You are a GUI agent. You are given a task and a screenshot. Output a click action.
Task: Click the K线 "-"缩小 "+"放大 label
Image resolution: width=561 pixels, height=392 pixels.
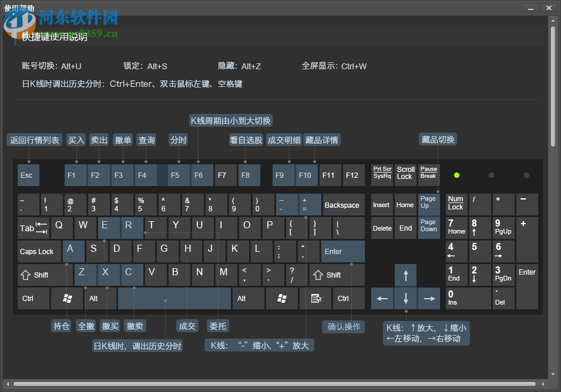[x=260, y=346]
